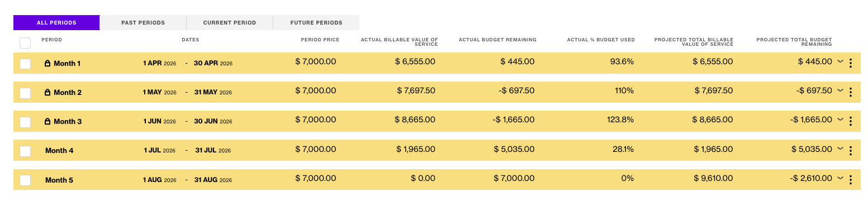The image size is (868, 215).
Task: Click the lock icon beside Month 3
Action: tap(48, 122)
